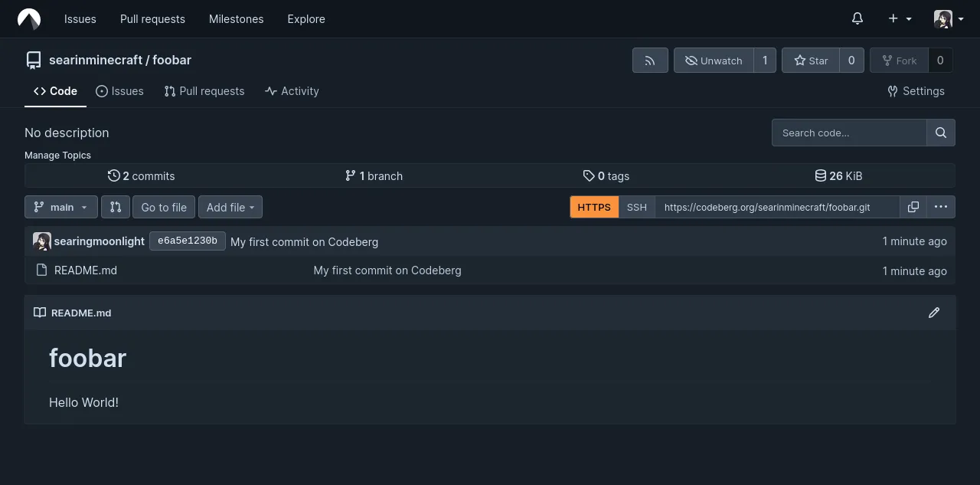The image size is (980, 485).
Task: Click the RSS feed icon
Action: pyautogui.click(x=649, y=60)
